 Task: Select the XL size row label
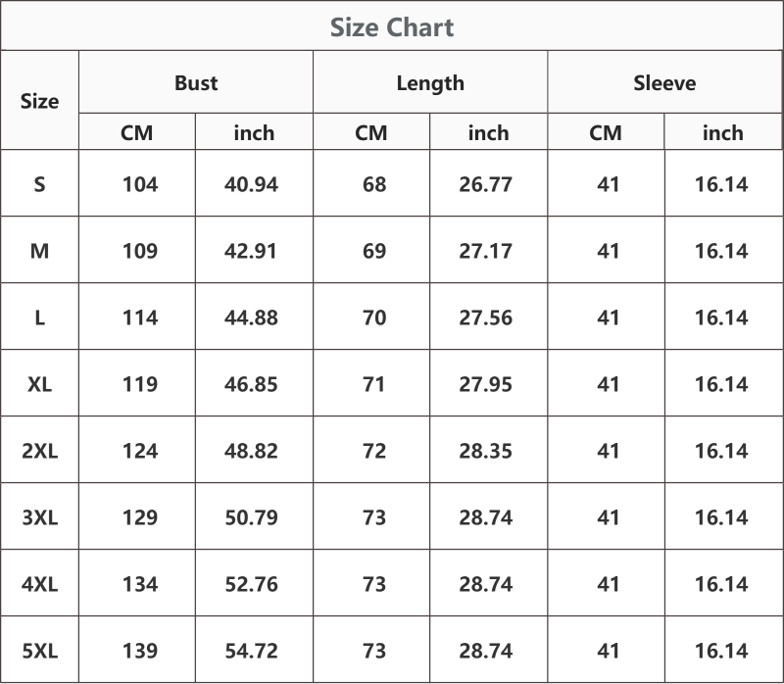tap(39, 384)
